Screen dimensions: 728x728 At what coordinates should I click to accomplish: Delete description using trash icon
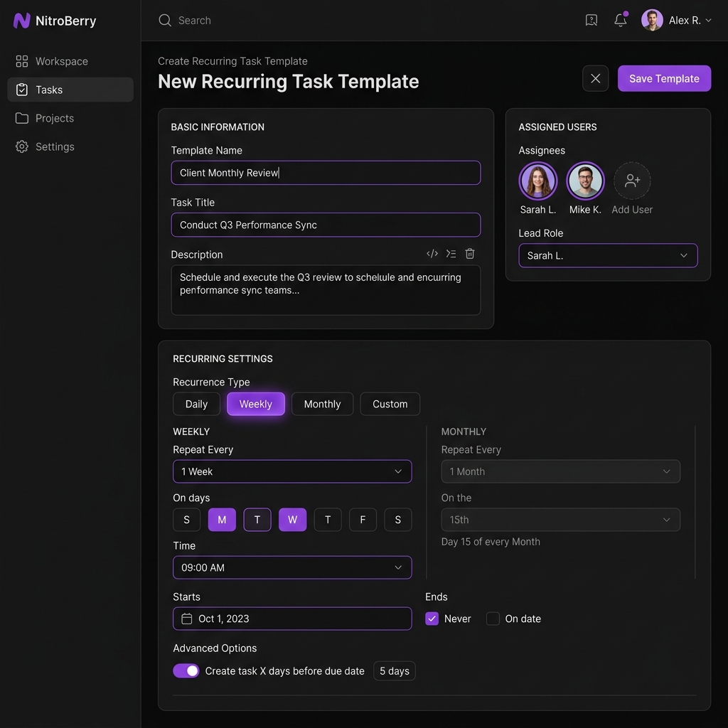click(x=470, y=254)
